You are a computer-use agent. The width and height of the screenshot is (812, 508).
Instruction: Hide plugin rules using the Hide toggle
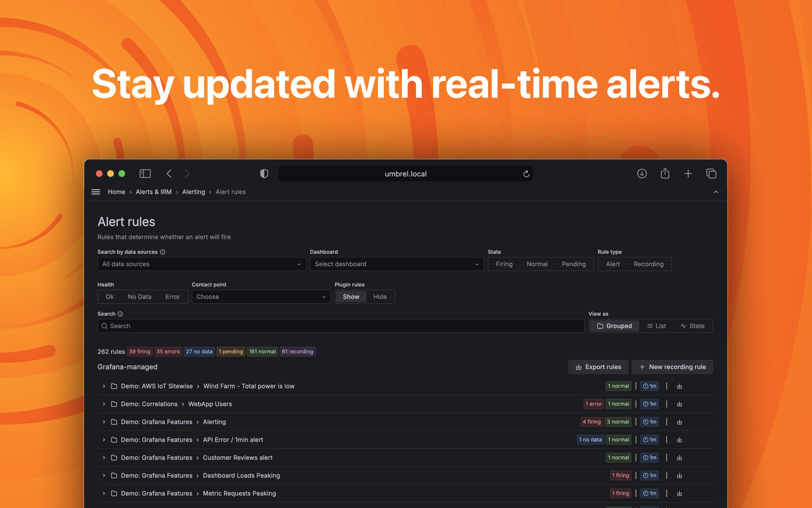tap(380, 297)
